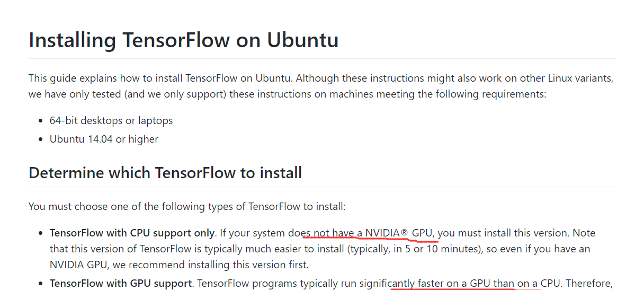Click the bullet dot before "64-bit desktops"

(41, 121)
